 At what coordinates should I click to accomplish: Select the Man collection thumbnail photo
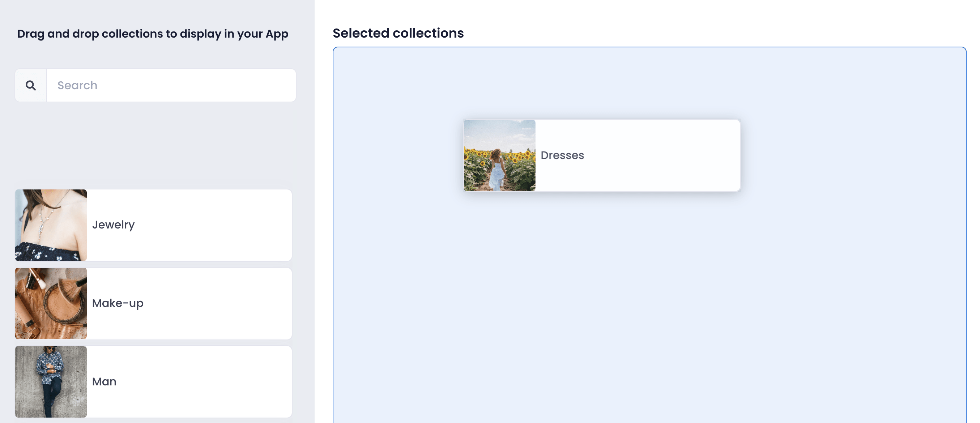click(x=51, y=381)
